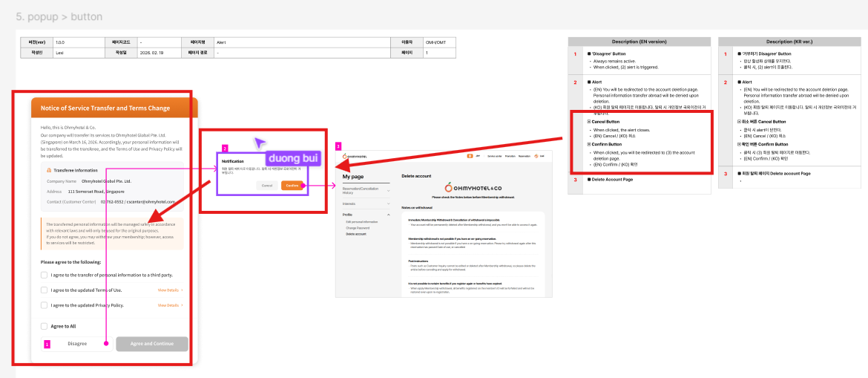Click Confirm in the Notification popup
868x378 pixels.
coord(292,185)
